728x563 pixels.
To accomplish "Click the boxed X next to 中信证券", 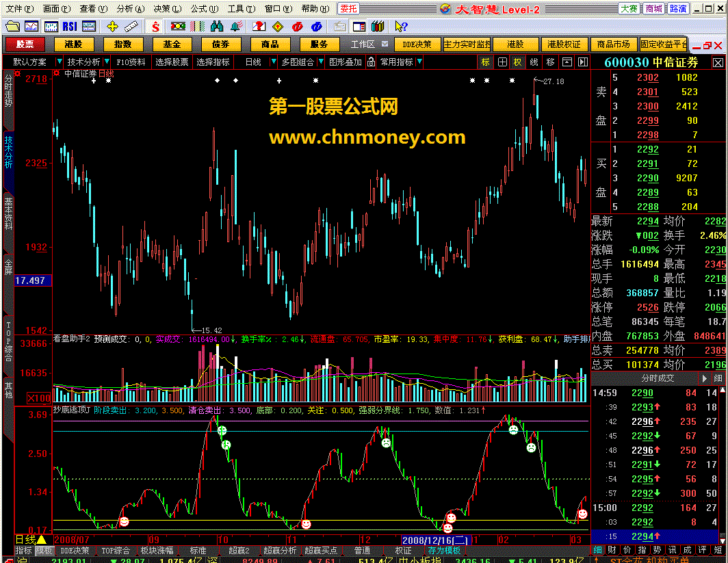I will pos(718,63).
